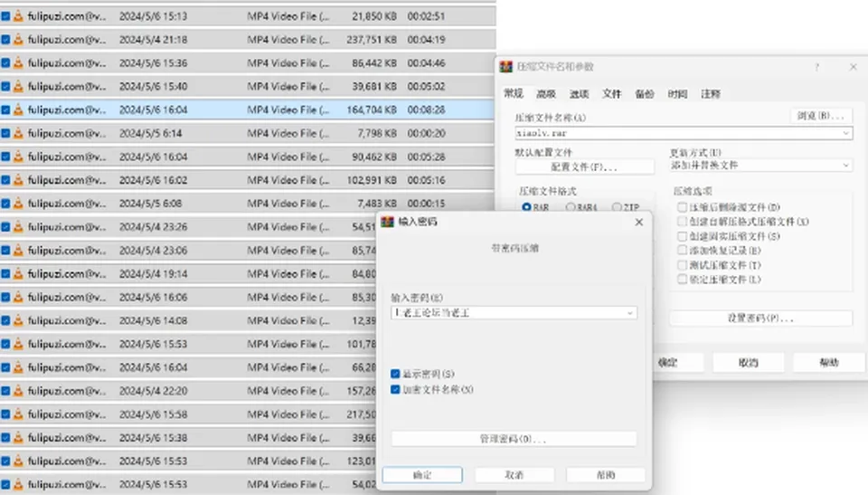Click the WinRAR icon in the 压缩文件名和参数 title bar
The height and width of the screenshot is (495, 868).
506,67
